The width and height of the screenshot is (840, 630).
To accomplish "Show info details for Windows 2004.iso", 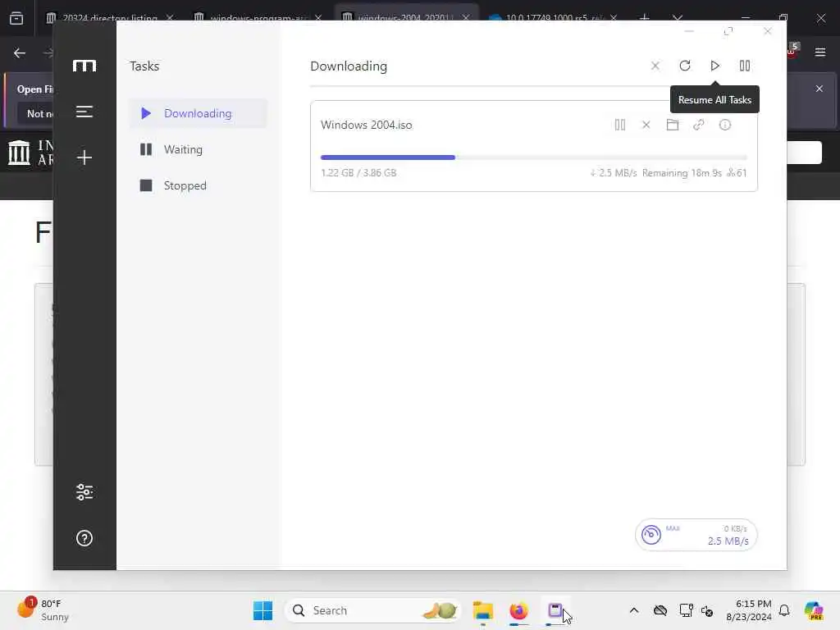I will click(x=725, y=125).
